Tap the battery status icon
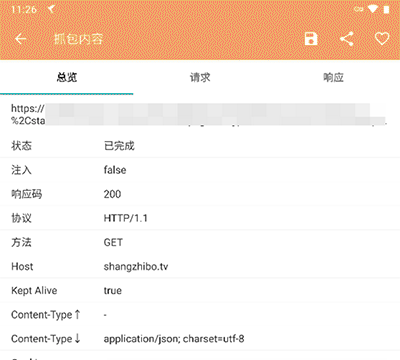The image size is (400, 360). [386, 9]
